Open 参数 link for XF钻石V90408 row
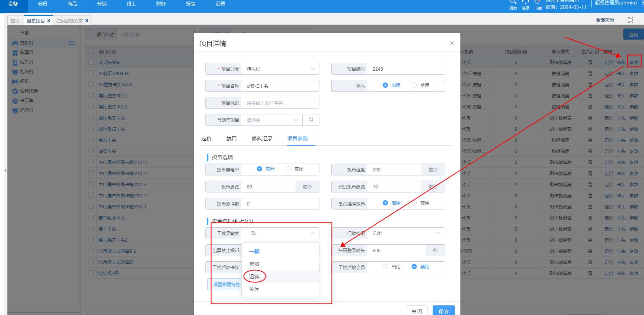The width and height of the screenshot is (644, 315). 634,74
